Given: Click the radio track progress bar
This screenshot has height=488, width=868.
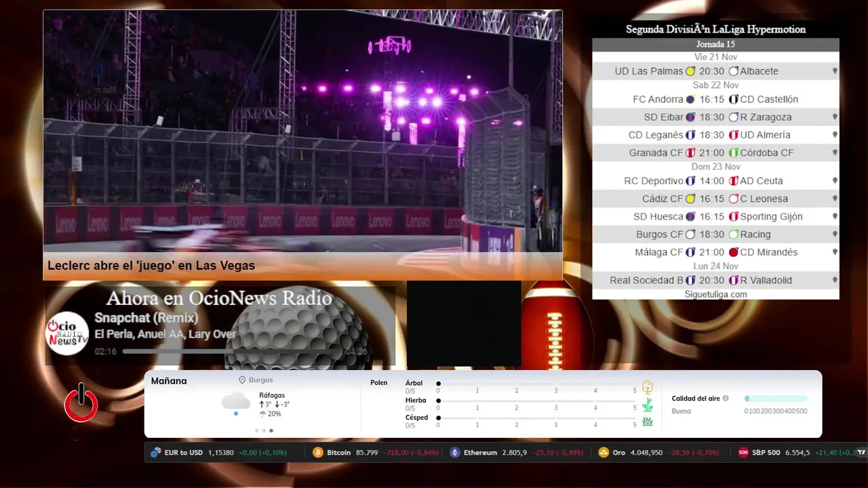Looking at the screenshot, I should [x=232, y=352].
